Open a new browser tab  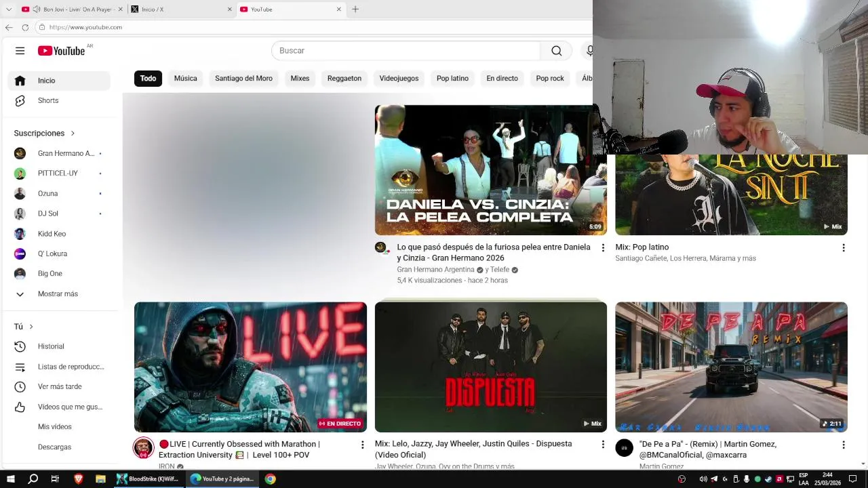click(355, 9)
